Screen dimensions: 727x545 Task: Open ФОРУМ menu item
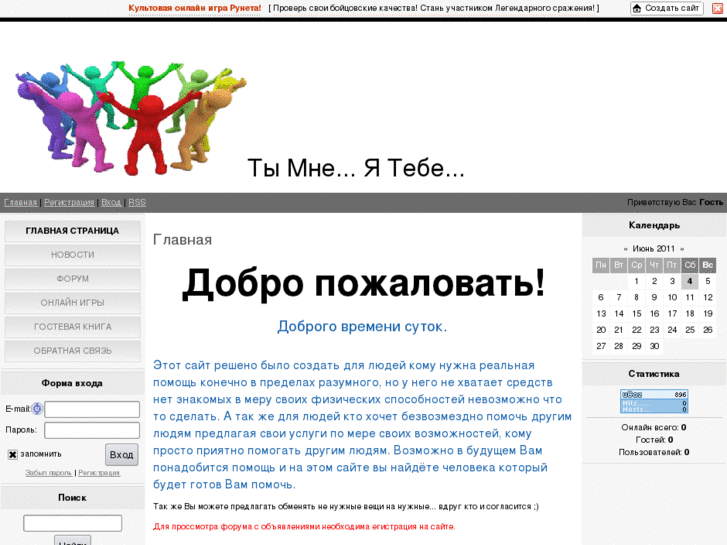tap(72, 279)
